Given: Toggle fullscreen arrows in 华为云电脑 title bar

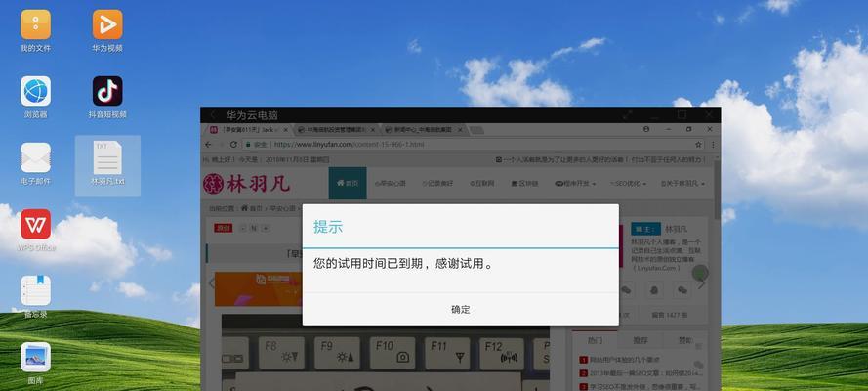Looking at the screenshot, I should (627, 114).
